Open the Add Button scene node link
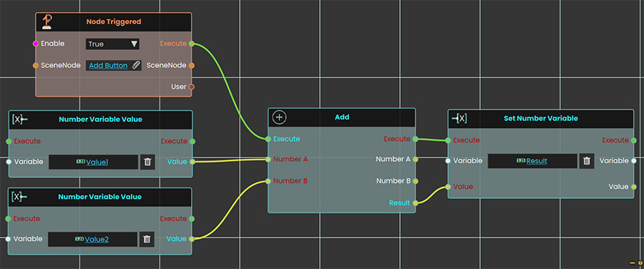The width and height of the screenshot is (644, 269). 108,66
